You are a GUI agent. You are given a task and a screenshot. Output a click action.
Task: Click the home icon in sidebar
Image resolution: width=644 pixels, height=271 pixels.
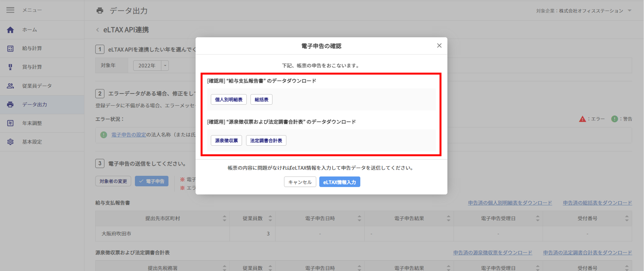10,30
